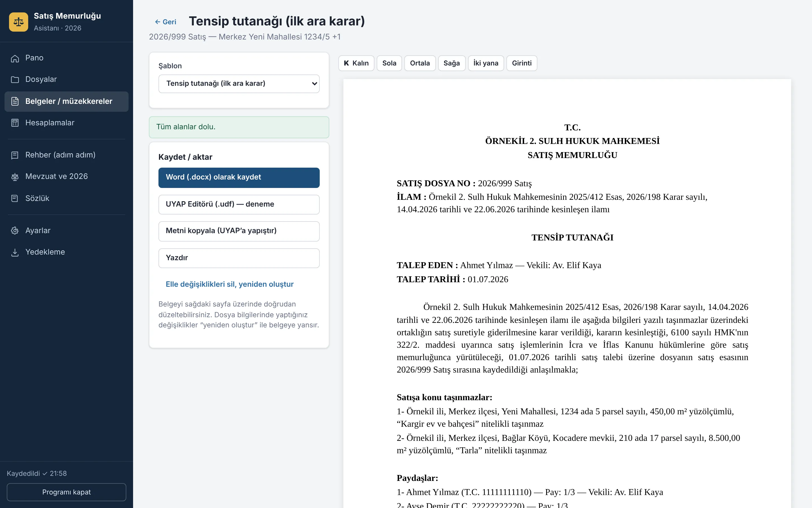
Task: Open Mevzuat ve 2026 page
Action: click(x=67, y=177)
